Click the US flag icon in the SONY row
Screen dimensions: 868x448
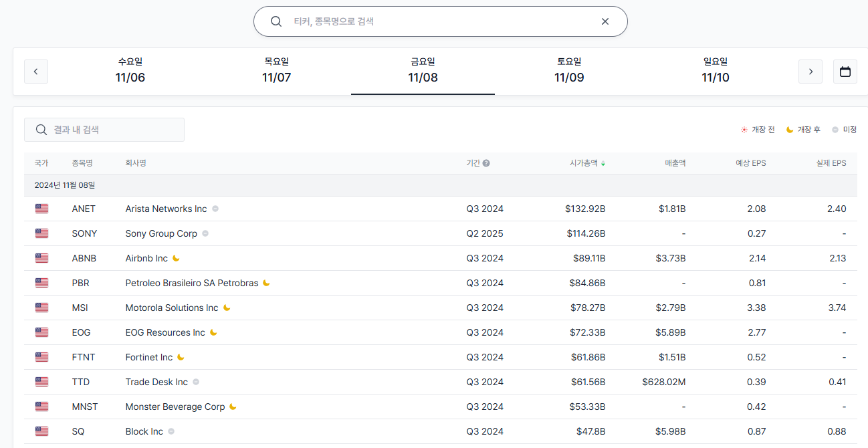(41, 233)
